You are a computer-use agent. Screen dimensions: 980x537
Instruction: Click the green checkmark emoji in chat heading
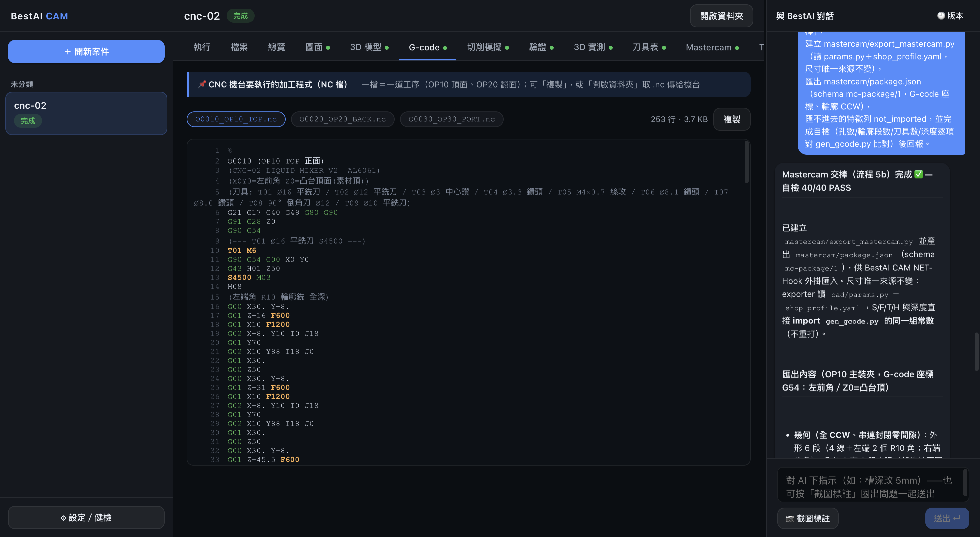(918, 174)
